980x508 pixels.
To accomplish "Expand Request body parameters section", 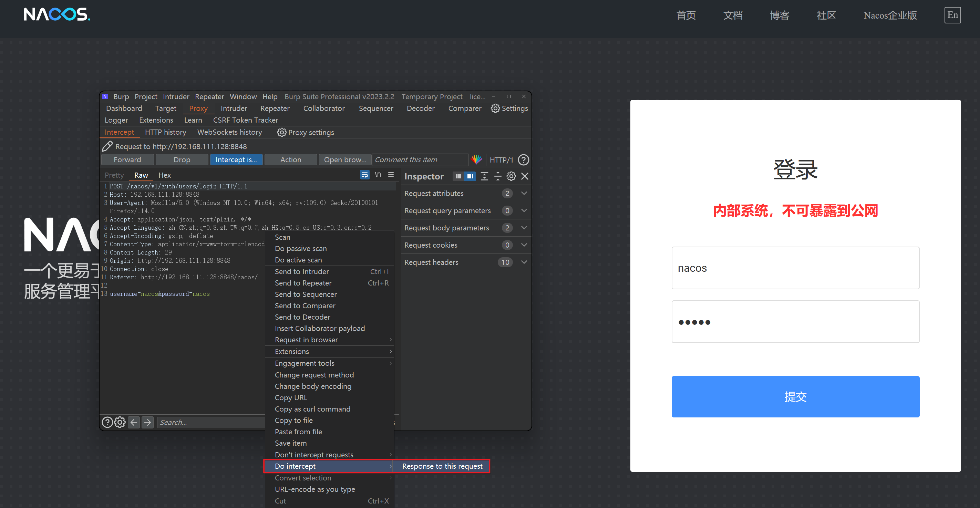I will pyautogui.click(x=524, y=228).
